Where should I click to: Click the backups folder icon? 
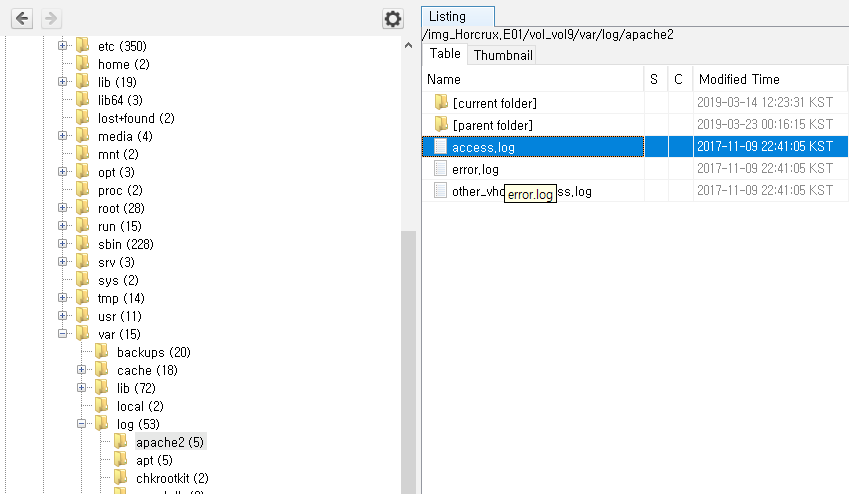(x=102, y=352)
